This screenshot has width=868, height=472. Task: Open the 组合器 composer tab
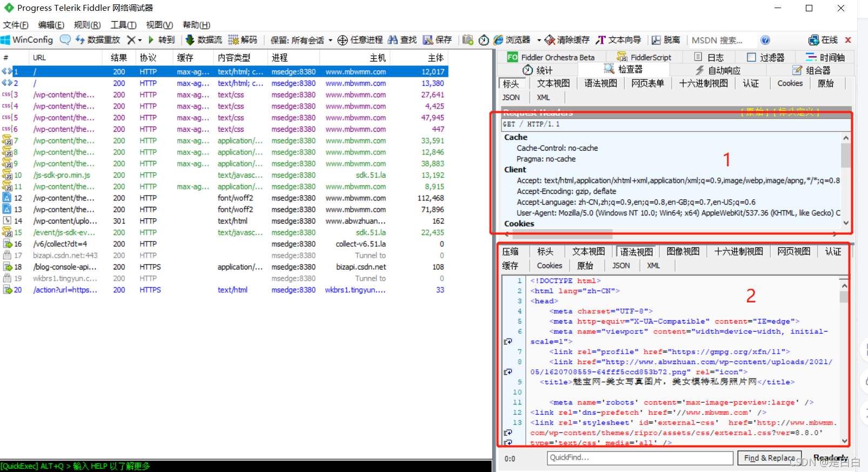tap(811, 70)
